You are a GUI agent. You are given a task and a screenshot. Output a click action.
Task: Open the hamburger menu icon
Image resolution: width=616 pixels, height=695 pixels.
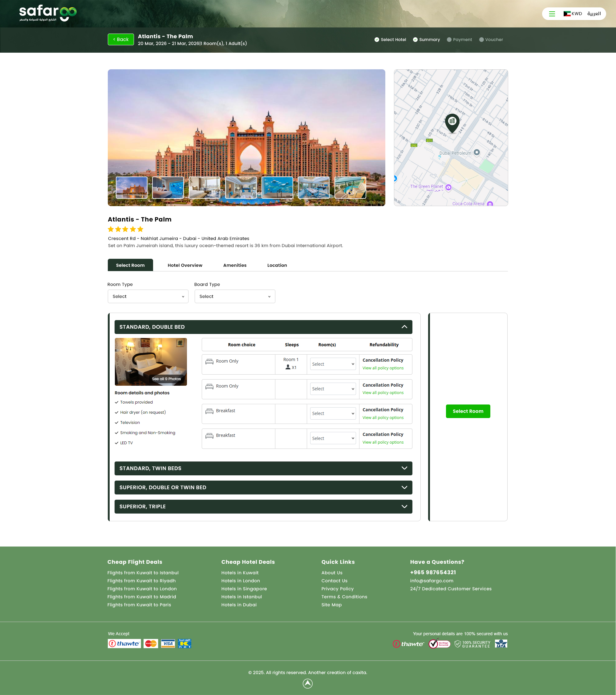[552, 14]
